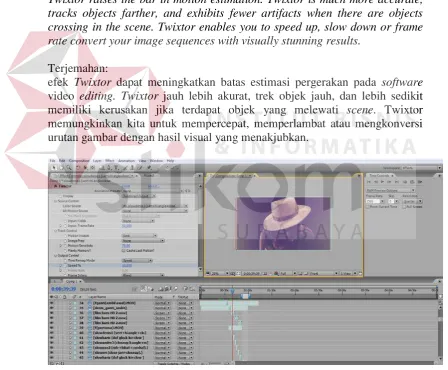The image size is (448, 370).
Task: Click the RAM Preview button
Action: point(420,182)
